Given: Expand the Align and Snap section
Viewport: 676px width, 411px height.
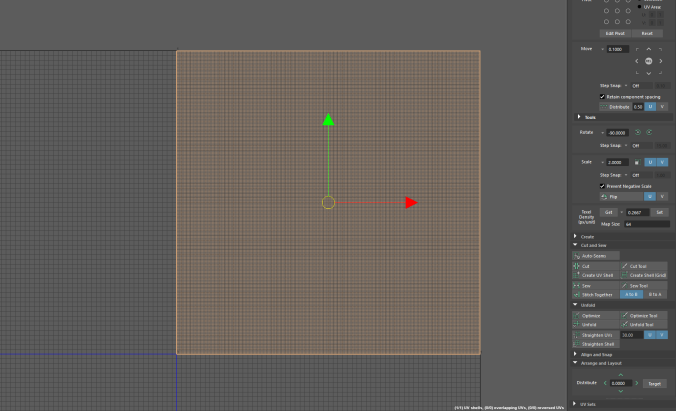Looking at the screenshot, I should (x=575, y=354).
